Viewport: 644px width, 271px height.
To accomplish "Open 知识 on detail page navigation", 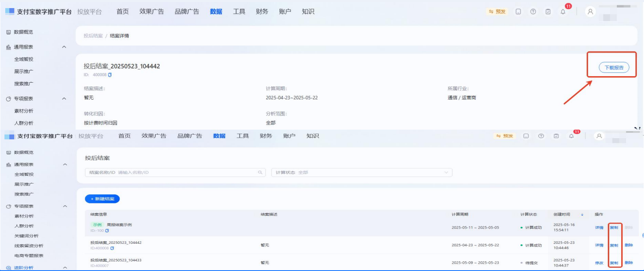I will pos(308,11).
